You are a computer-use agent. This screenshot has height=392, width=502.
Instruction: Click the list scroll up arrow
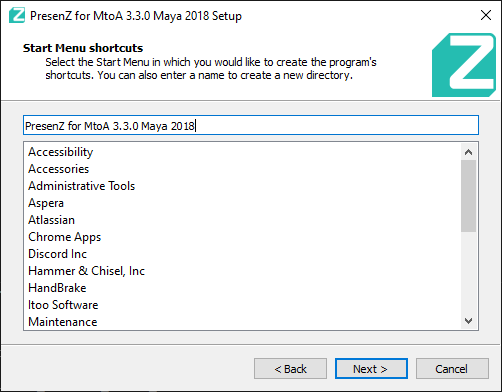tap(468, 152)
